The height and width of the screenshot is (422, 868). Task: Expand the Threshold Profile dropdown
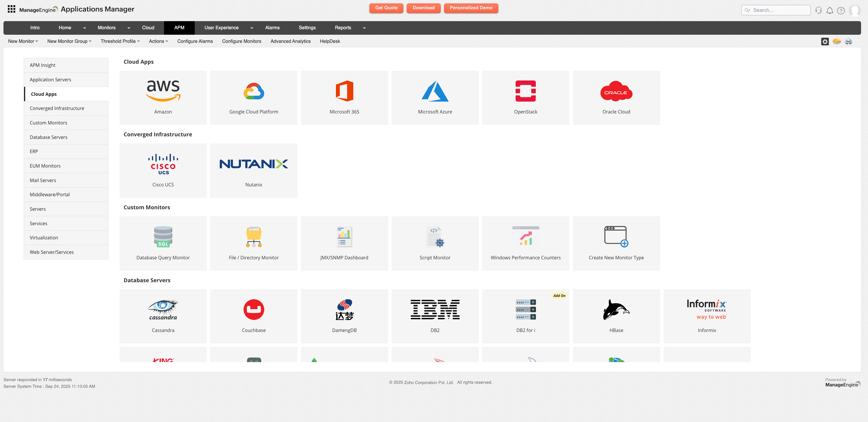pos(120,41)
